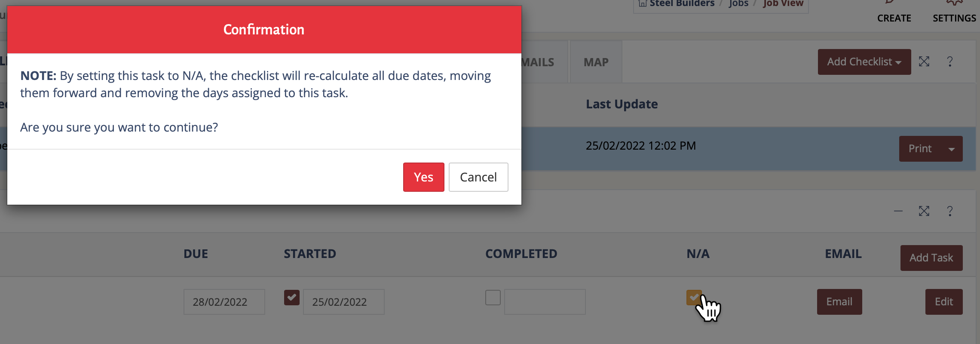Open the dropdown arrow beside Print
Screen dimensions: 980x344
tap(952, 149)
